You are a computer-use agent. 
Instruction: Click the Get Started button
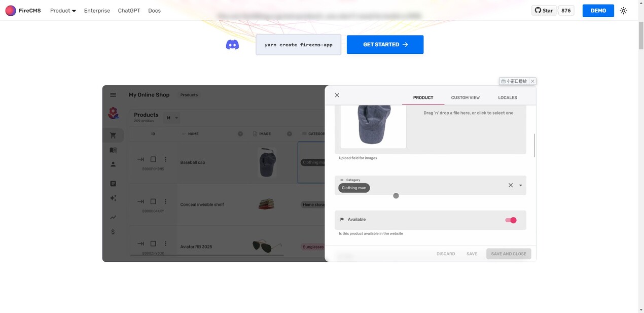385,45
